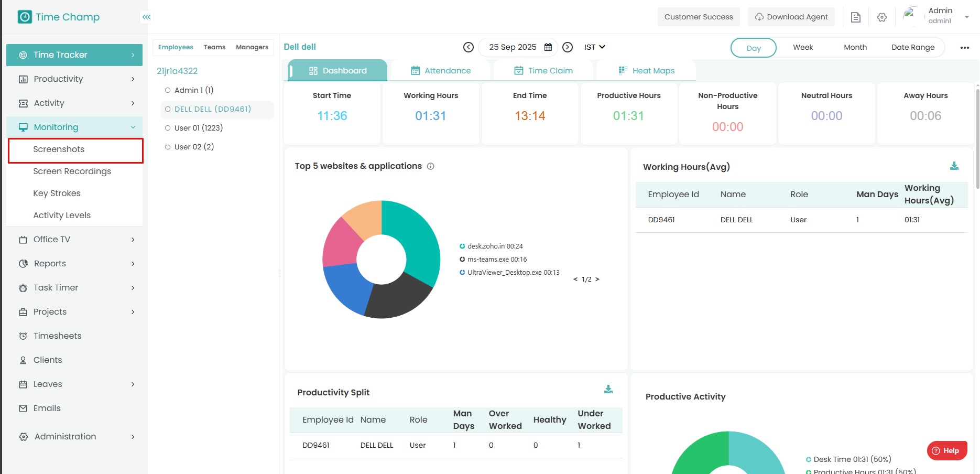980x474 pixels.
Task: Click the date field showing 25 Sep 2025
Action: coord(513,47)
